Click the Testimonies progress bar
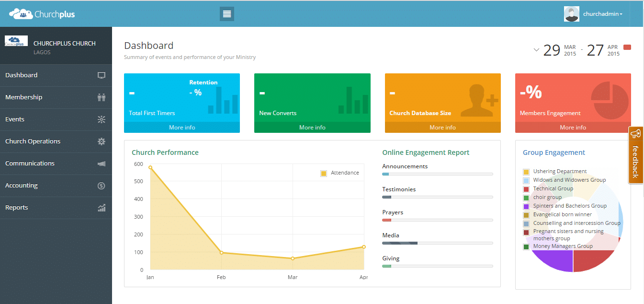This screenshot has height=304, width=644. pos(438,197)
